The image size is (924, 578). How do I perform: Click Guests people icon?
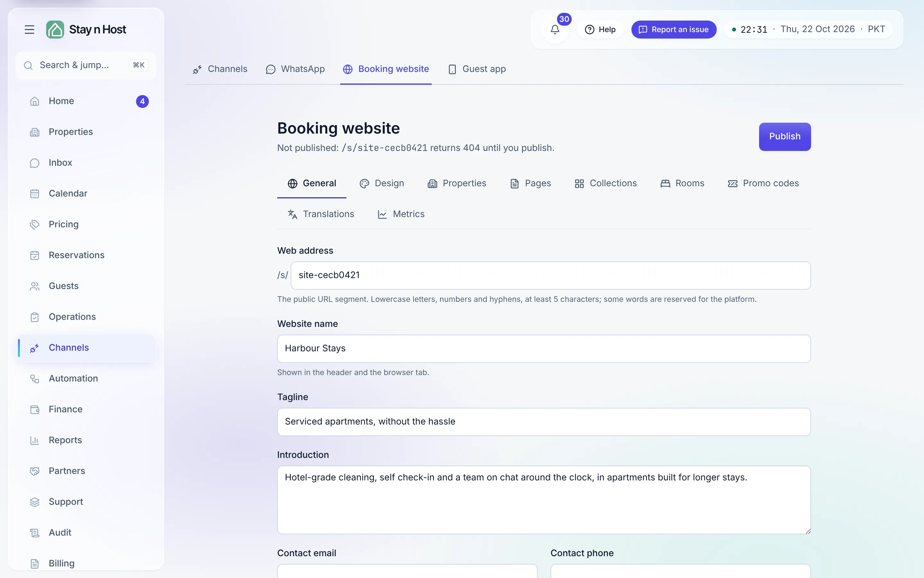(35, 286)
